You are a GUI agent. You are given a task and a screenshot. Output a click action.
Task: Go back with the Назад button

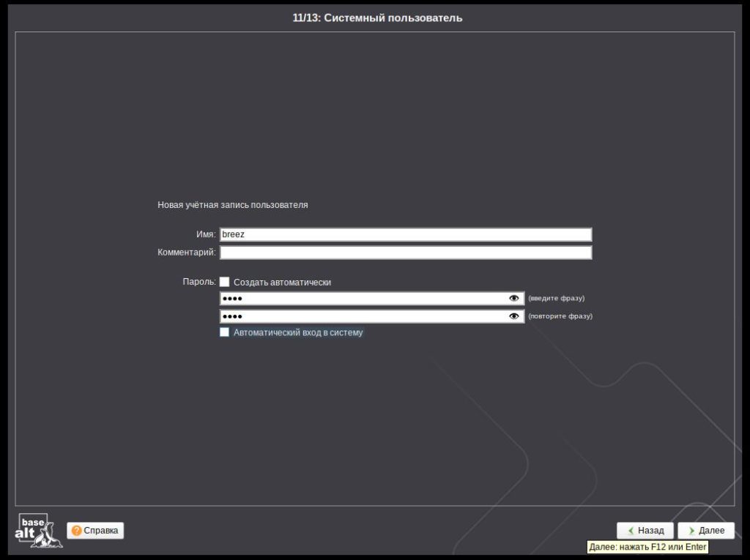(x=645, y=531)
